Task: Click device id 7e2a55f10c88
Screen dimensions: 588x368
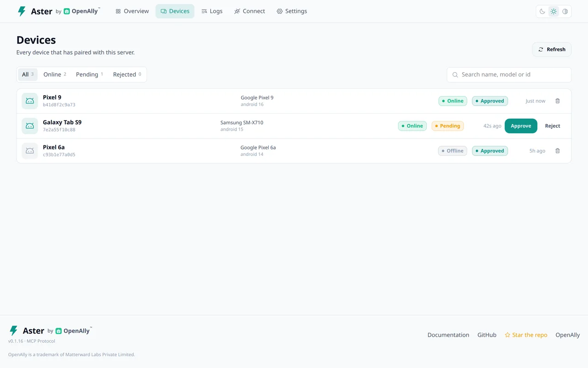Action: click(59, 130)
